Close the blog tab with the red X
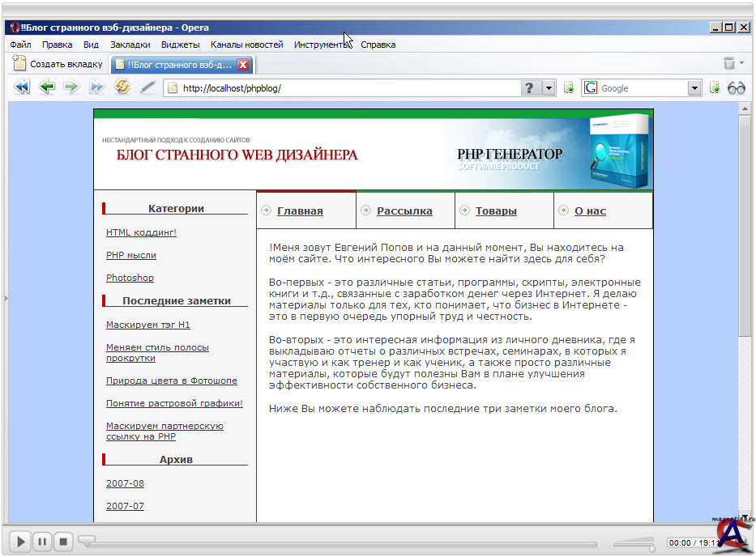The width and height of the screenshot is (756, 557). 243,65
